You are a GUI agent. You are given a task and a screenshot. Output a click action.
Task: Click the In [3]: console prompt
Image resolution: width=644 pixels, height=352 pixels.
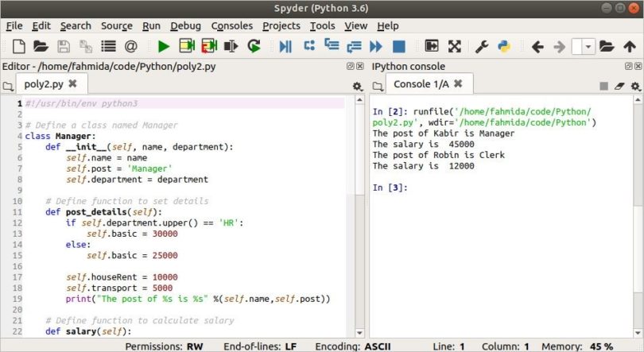click(390, 188)
